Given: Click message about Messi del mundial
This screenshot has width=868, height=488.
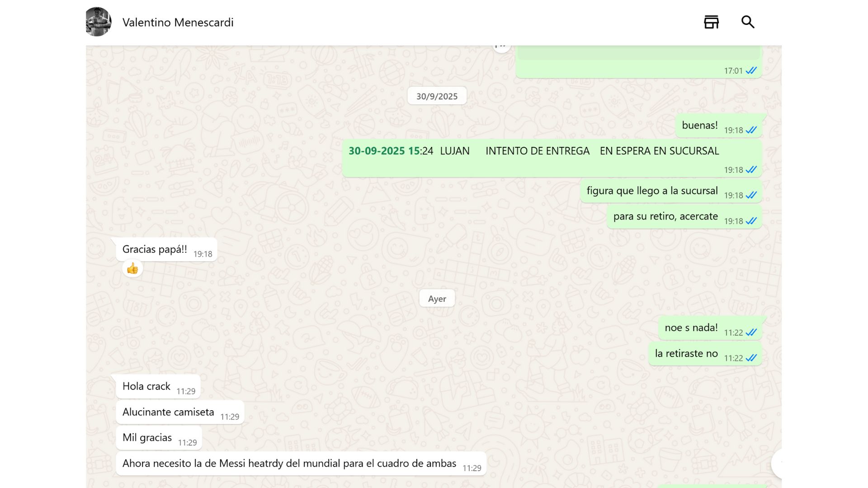Looking at the screenshot, I should [x=289, y=464].
